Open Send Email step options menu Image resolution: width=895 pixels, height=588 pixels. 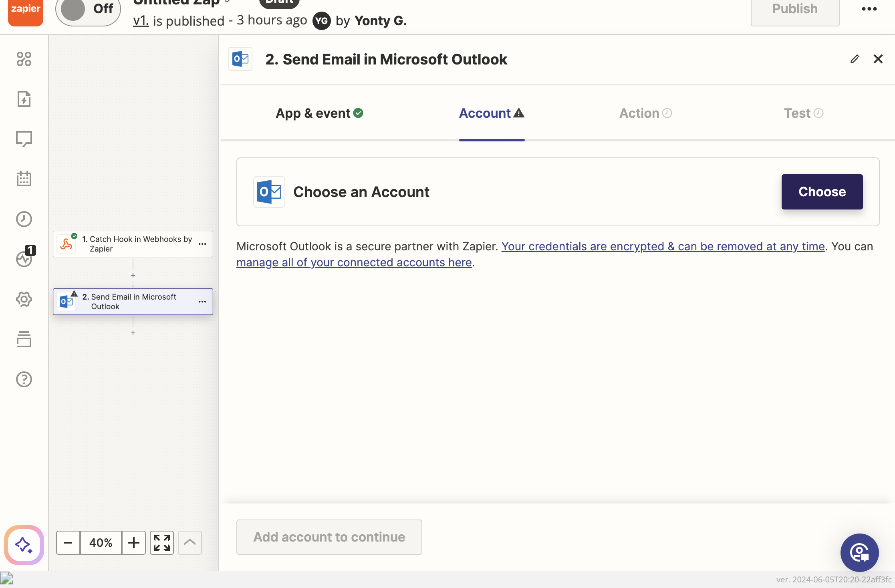click(202, 302)
